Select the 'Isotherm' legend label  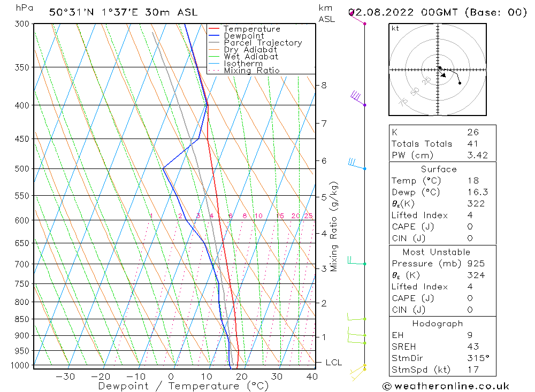pyautogui.click(x=243, y=64)
